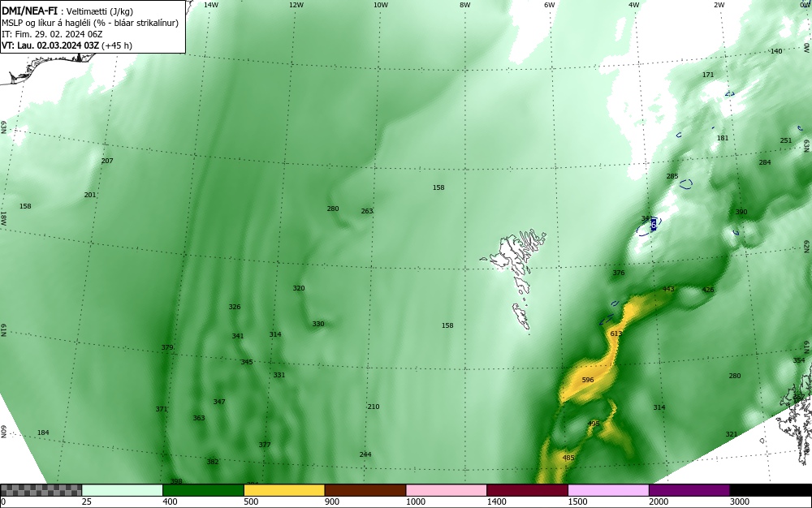This screenshot has width=812, height=508.
Task: Click the 320 value on the map
Action: pyautogui.click(x=299, y=288)
